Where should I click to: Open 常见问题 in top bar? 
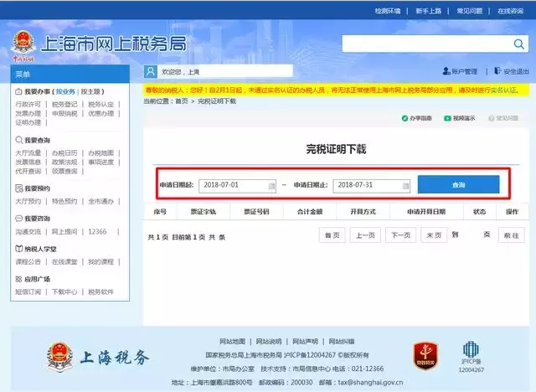[x=469, y=11]
